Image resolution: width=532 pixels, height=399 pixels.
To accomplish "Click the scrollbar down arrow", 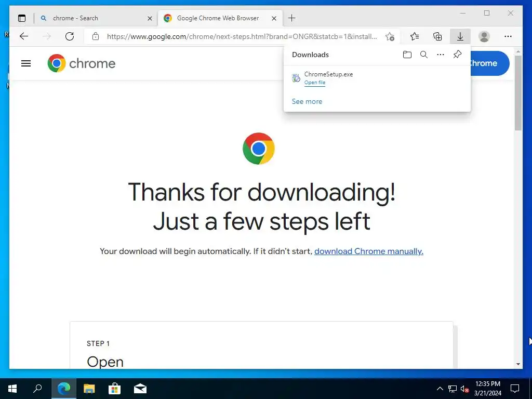I will 518,364.
